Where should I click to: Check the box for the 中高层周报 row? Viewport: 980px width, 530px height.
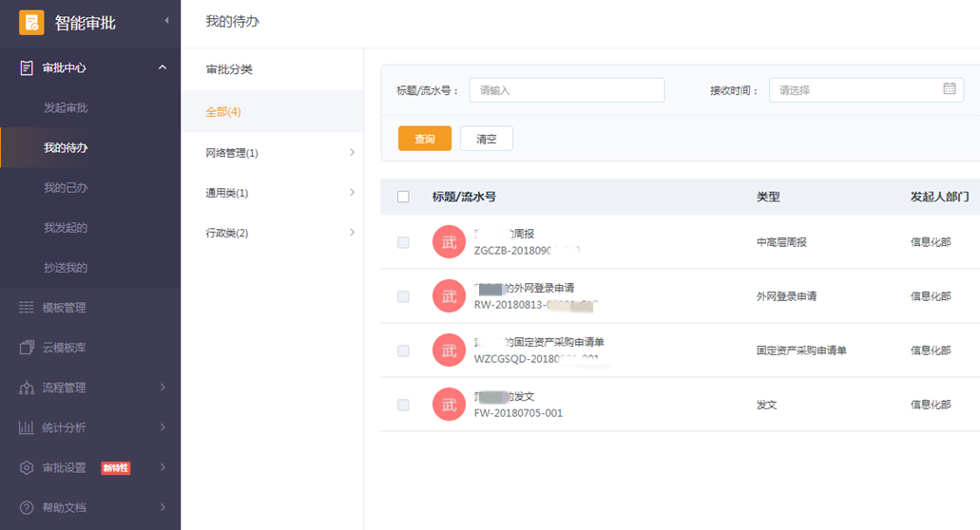point(403,242)
